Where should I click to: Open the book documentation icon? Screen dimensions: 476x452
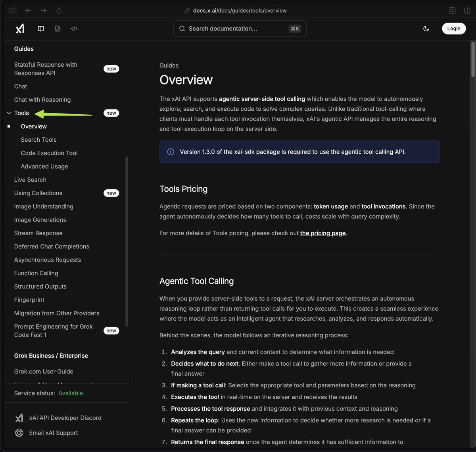click(40, 29)
